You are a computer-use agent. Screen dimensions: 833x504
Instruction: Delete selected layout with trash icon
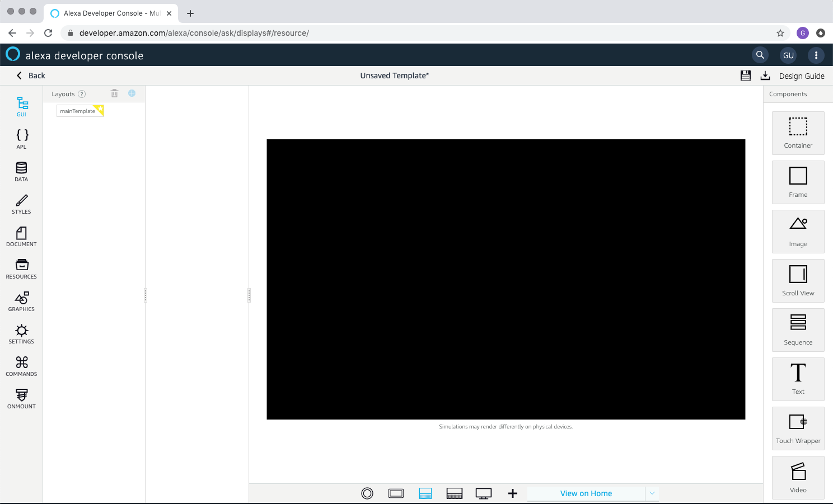[x=114, y=93]
